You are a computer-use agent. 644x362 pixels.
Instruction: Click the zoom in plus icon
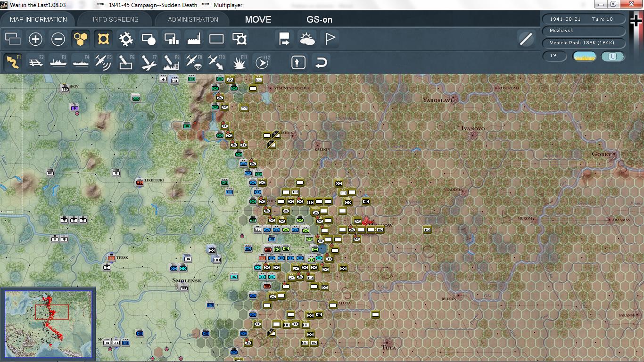[x=35, y=39]
